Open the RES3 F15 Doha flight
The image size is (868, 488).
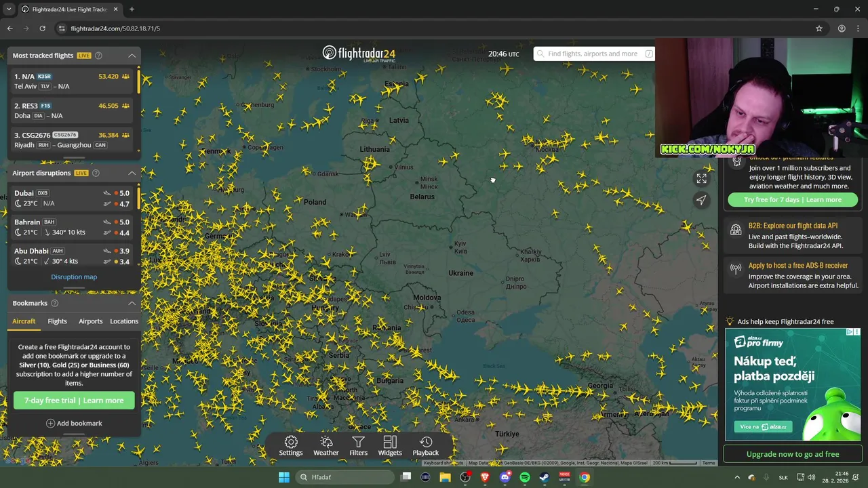pyautogui.click(x=72, y=110)
